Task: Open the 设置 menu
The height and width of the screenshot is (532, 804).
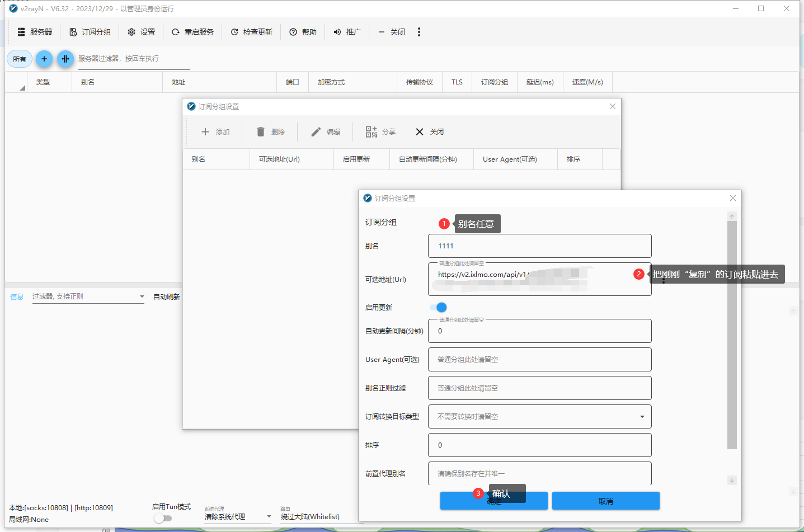Action: pyautogui.click(x=142, y=32)
